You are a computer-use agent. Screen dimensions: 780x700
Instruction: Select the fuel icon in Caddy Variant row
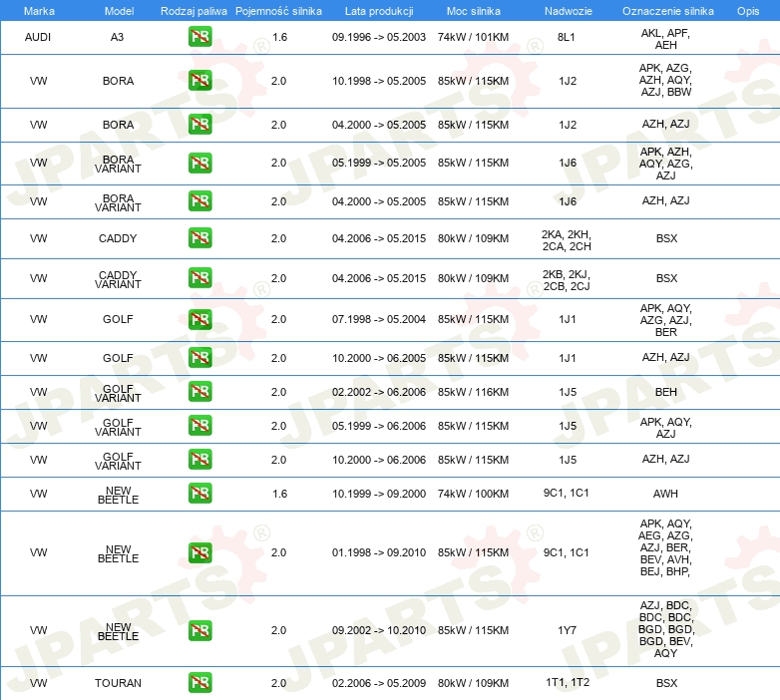point(199,278)
